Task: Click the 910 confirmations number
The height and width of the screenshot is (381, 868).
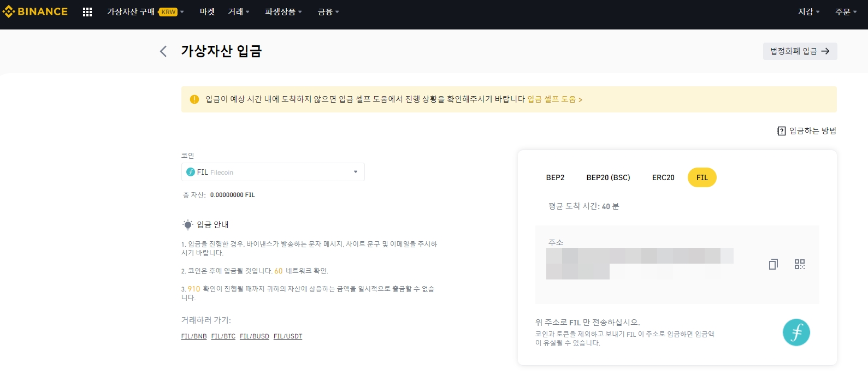Action: coord(194,289)
